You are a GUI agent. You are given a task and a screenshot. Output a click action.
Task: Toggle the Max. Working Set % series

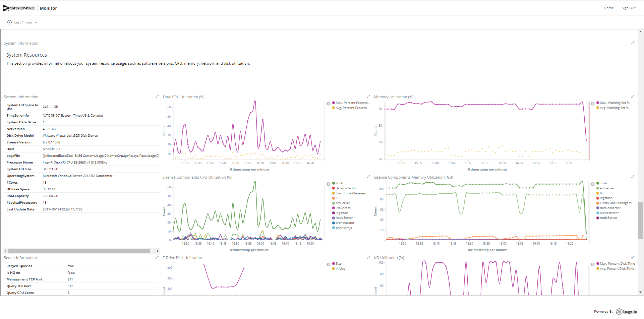(x=613, y=103)
